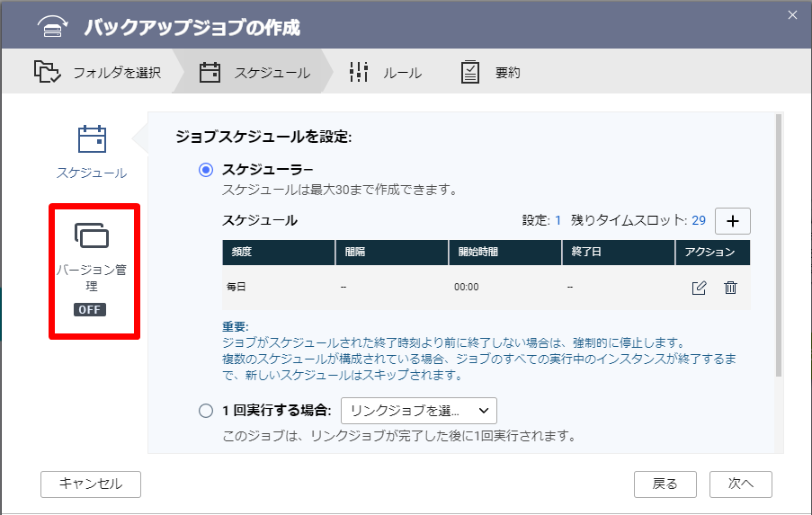Open スケジュール sidebar calendar icon

pos(93,139)
